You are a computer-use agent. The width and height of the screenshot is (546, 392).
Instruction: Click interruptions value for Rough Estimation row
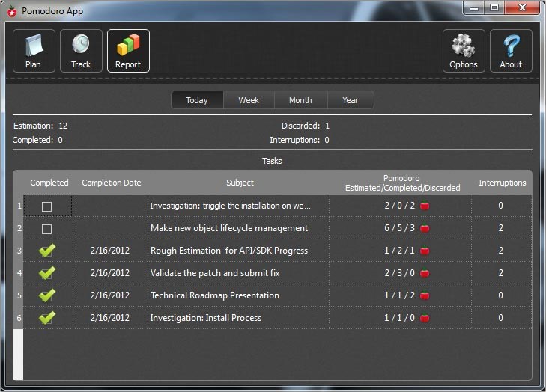click(500, 251)
